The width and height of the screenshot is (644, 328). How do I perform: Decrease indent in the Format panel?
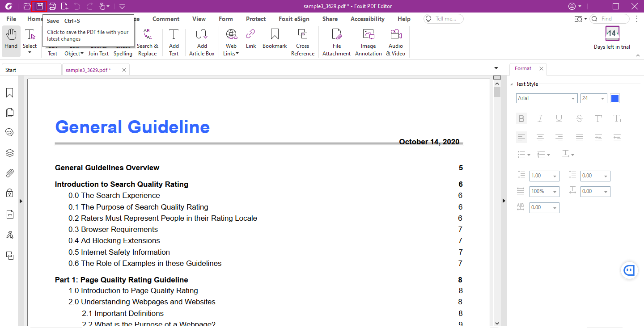[617, 138]
